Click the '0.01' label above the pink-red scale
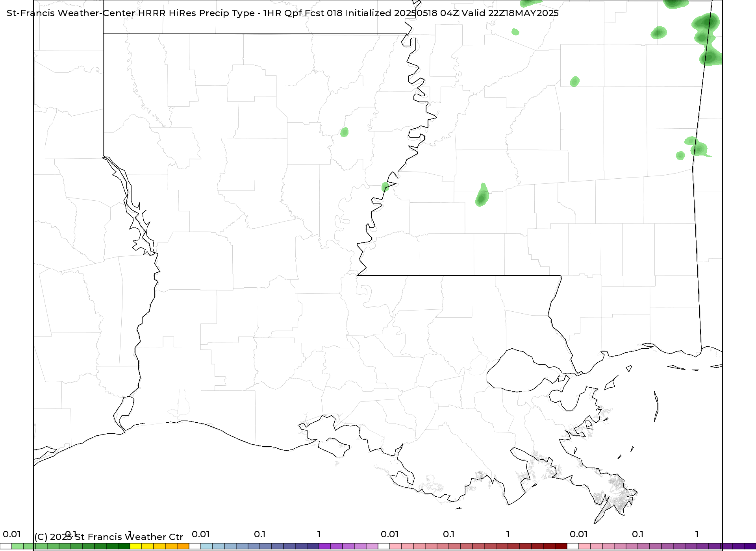Viewport: 756px width, 551px height. (389, 534)
